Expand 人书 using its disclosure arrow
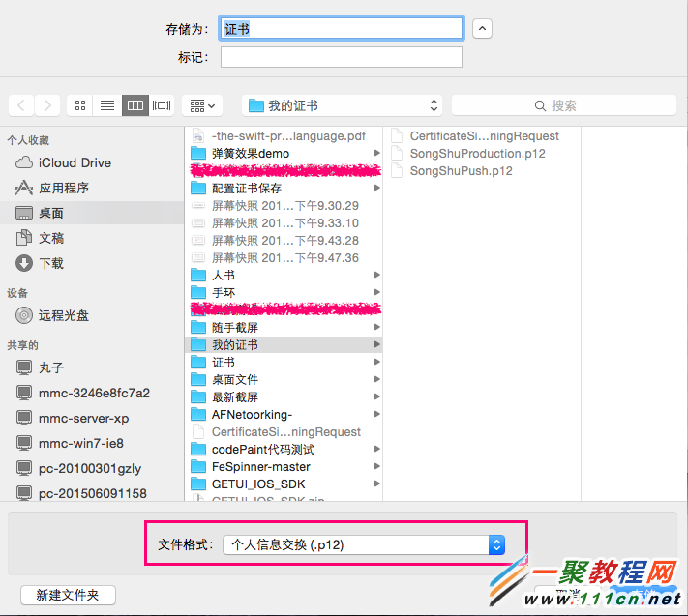 (x=377, y=275)
